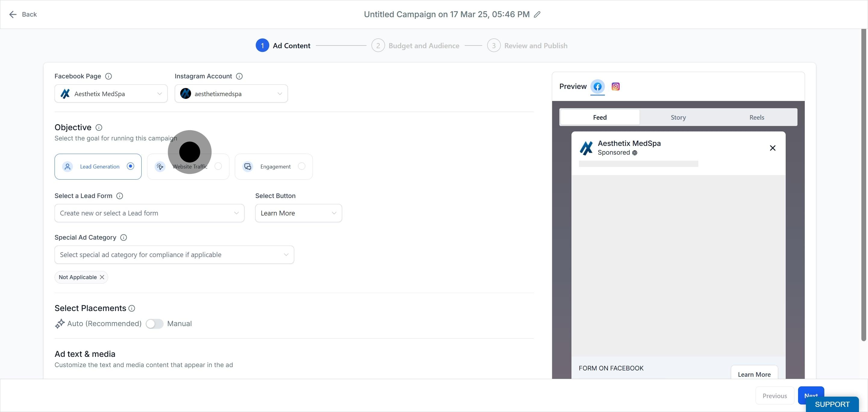Select Engagement radio button
Image resolution: width=868 pixels, height=412 pixels.
point(302,166)
